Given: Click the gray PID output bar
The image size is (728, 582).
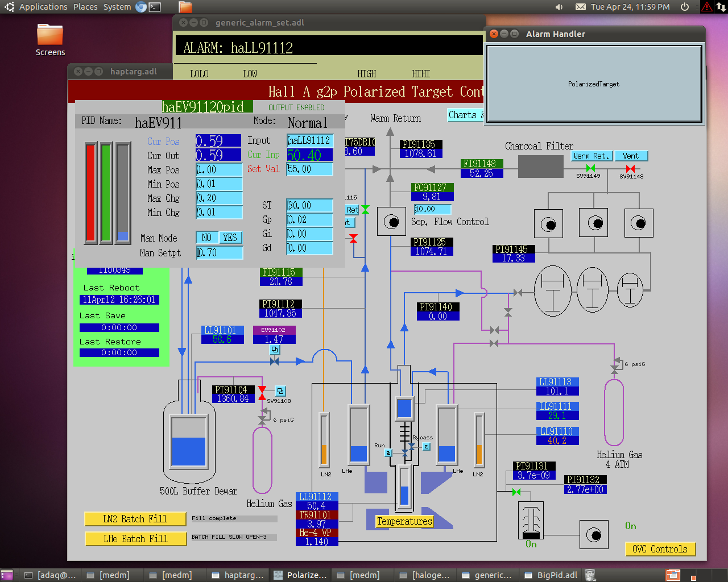Looking at the screenshot, I should click(x=123, y=193).
